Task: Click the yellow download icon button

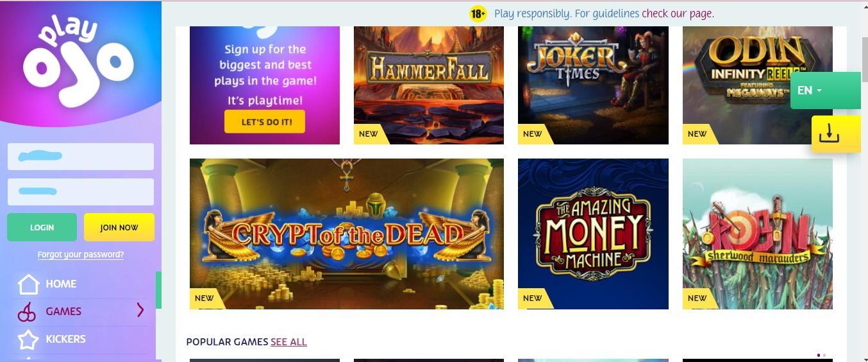Action: coord(836,134)
